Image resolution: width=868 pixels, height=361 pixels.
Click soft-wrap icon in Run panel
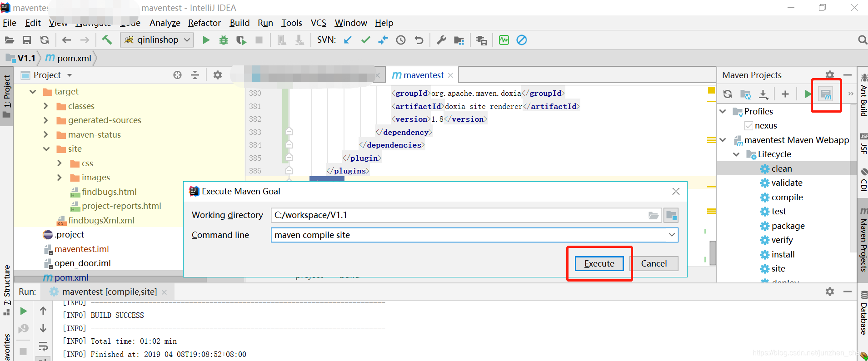(x=43, y=347)
